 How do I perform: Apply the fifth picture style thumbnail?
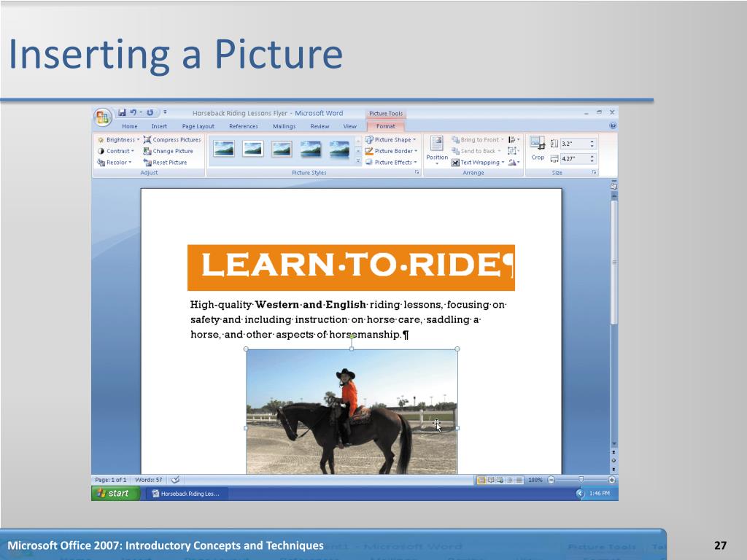coord(339,149)
